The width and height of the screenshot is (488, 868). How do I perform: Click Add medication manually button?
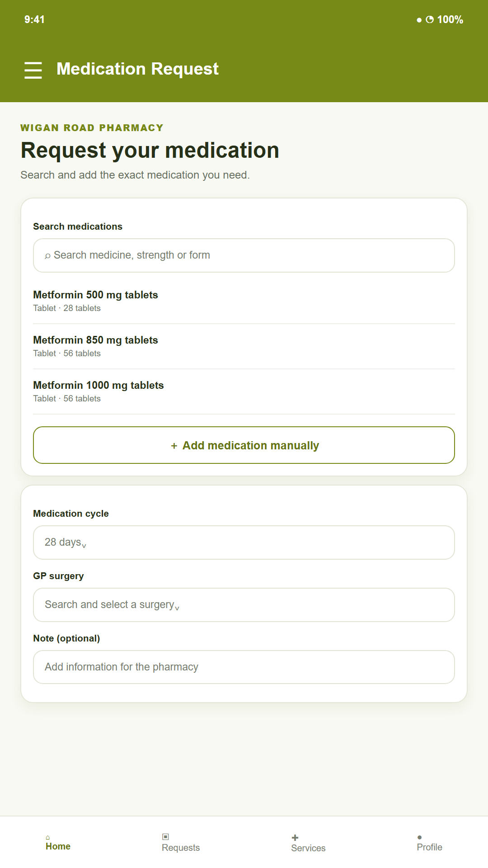[x=244, y=445]
